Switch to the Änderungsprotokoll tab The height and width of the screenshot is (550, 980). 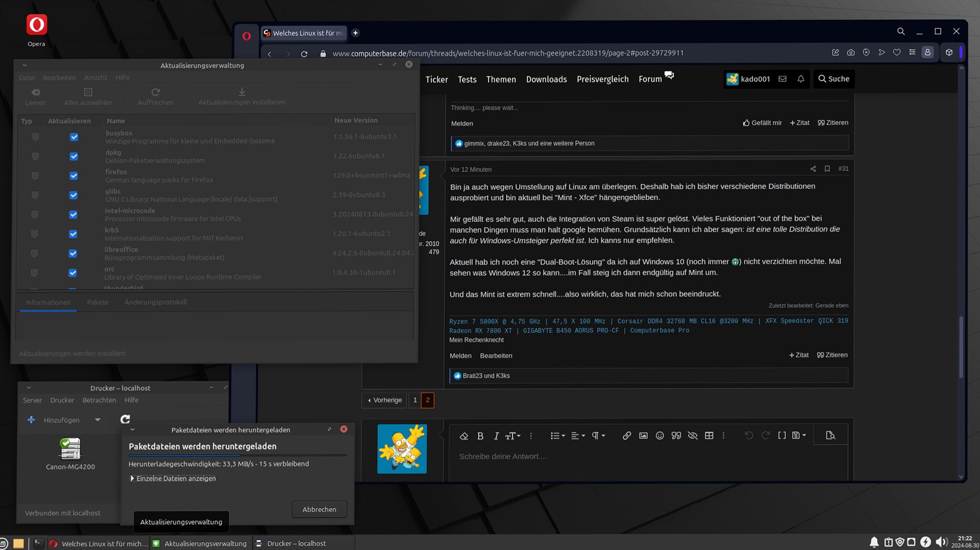(155, 302)
